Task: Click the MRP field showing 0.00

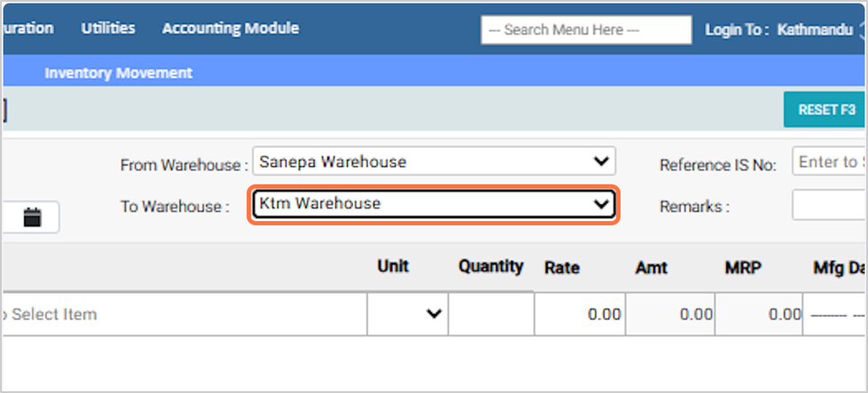Action: [x=759, y=314]
